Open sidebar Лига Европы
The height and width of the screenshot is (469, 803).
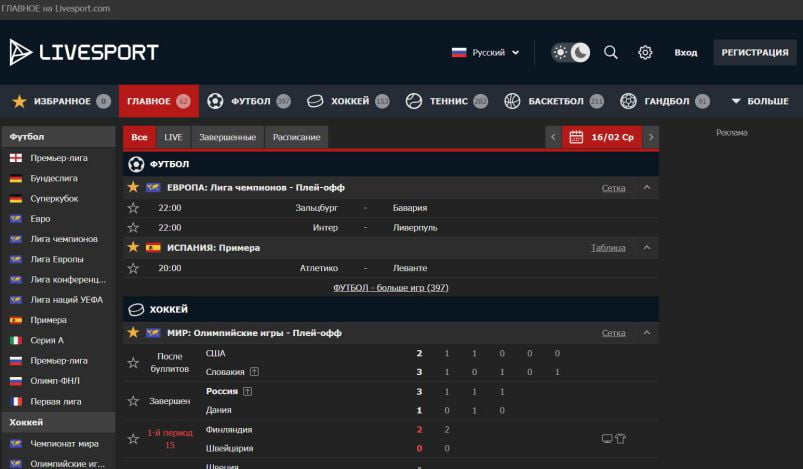[x=58, y=259]
